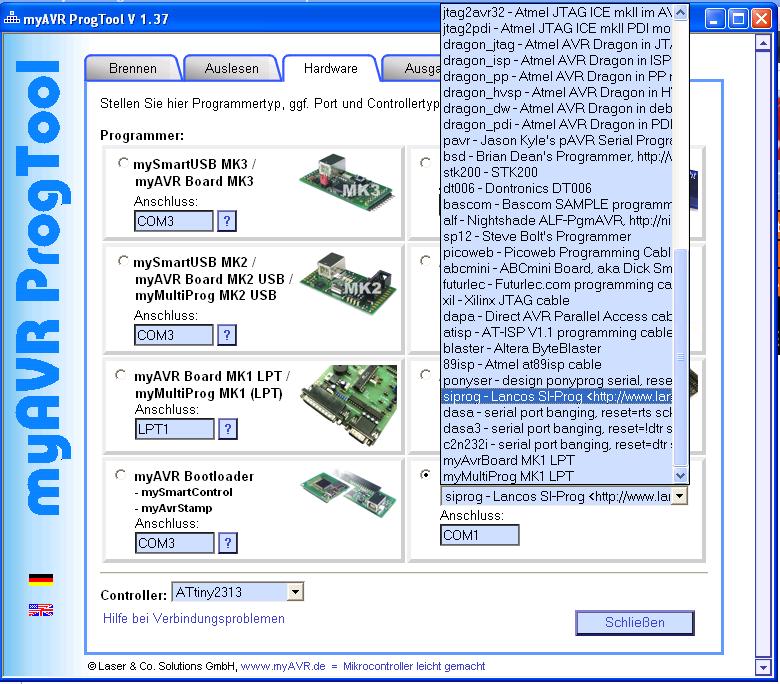Click the help button beside LPT1 port
Screen dimensions: 780x684
tap(228, 429)
